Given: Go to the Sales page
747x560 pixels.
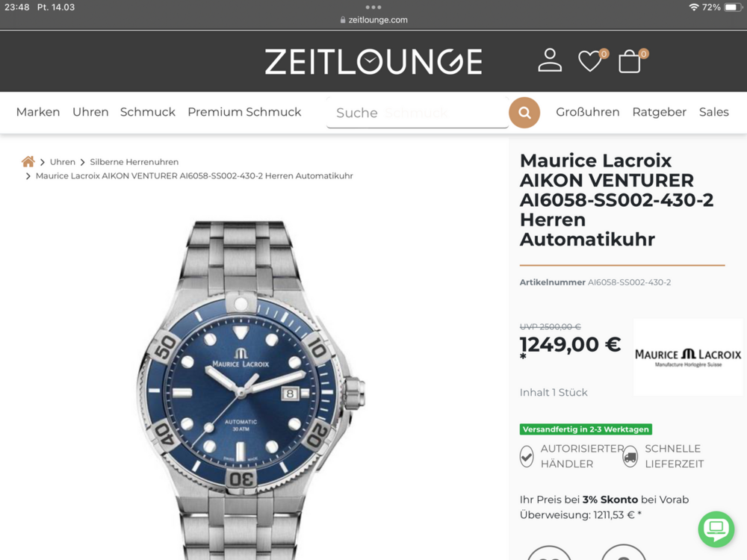Looking at the screenshot, I should (x=713, y=112).
